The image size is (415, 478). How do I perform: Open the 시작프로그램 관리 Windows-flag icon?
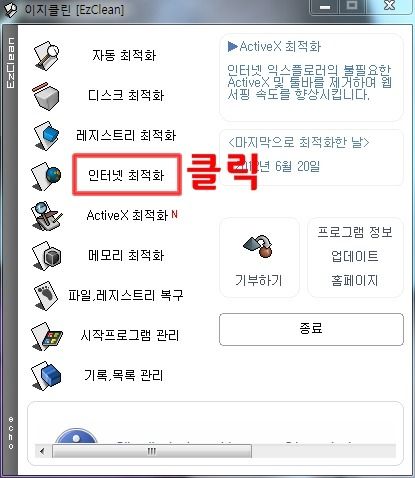47,336
